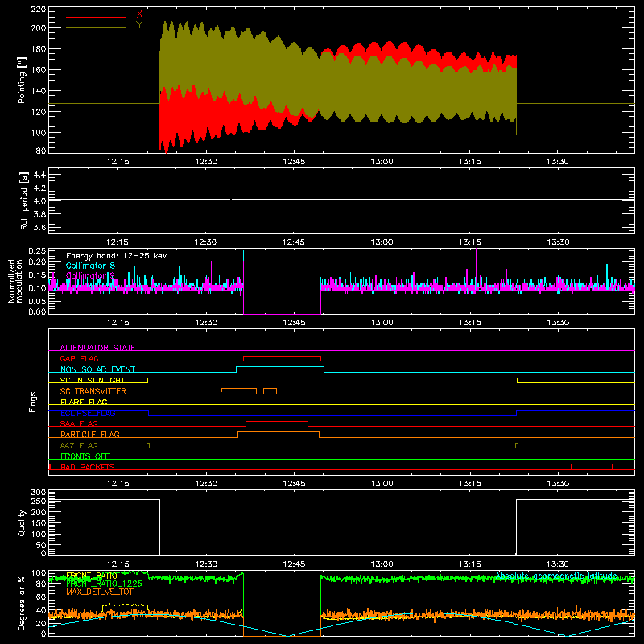The height and width of the screenshot is (644, 644).
Task: Click the green FRONTS_OFF label
Action: click(x=85, y=456)
